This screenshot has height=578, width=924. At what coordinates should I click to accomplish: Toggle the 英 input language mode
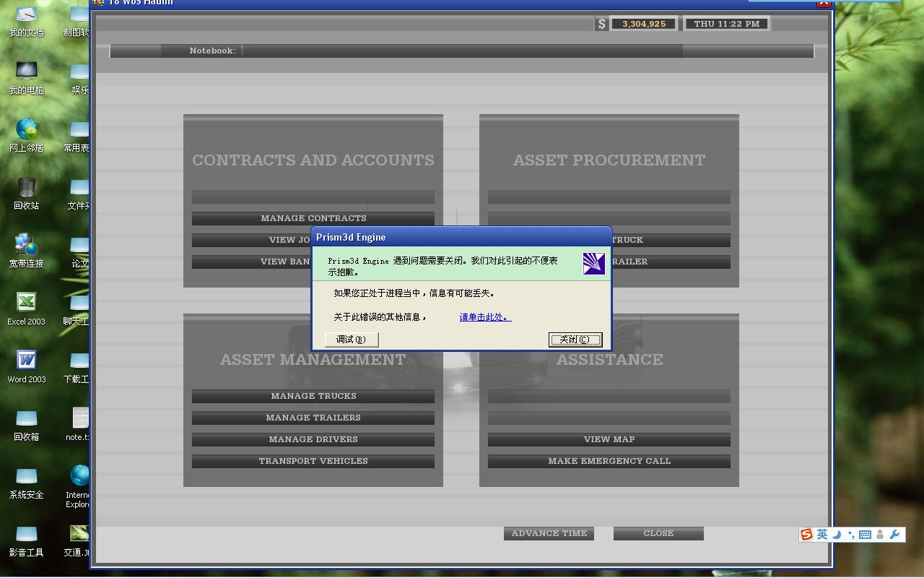[822, 535]
